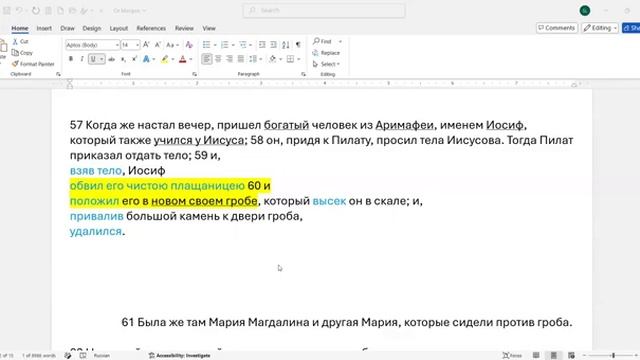Click the Find button
This screenshot has height=360, width=640.
[x=322, y=42]
